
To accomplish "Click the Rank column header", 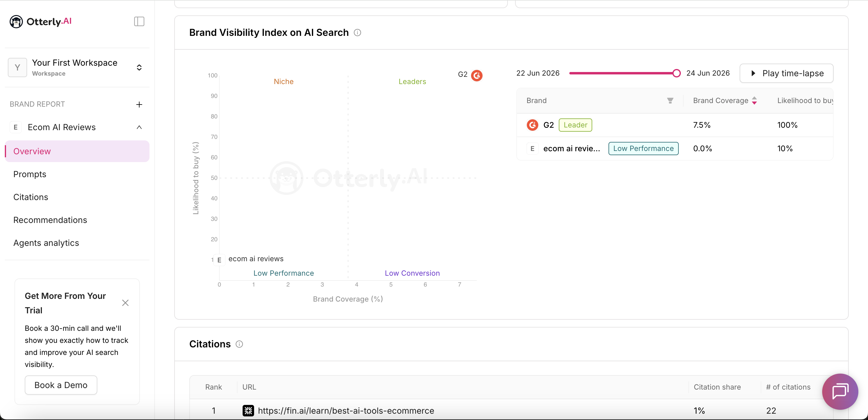I will pyautogui.click(x=214, y=387).
